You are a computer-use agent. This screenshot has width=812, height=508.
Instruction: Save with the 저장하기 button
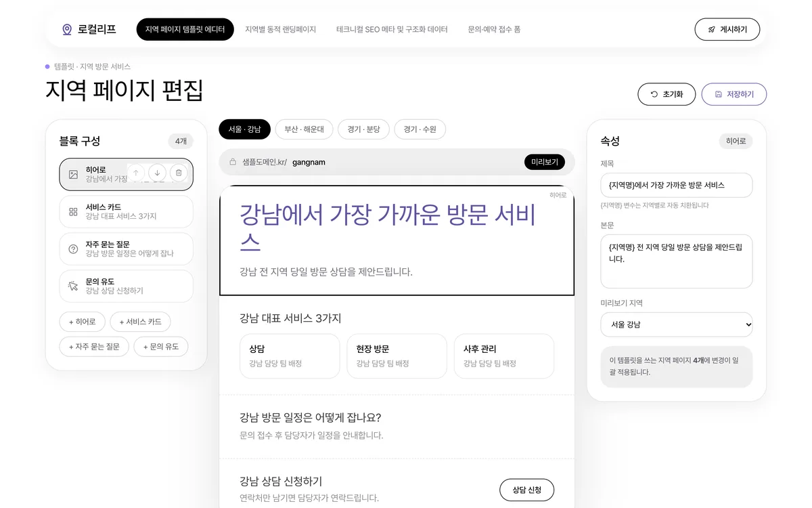tap(734, 94)
